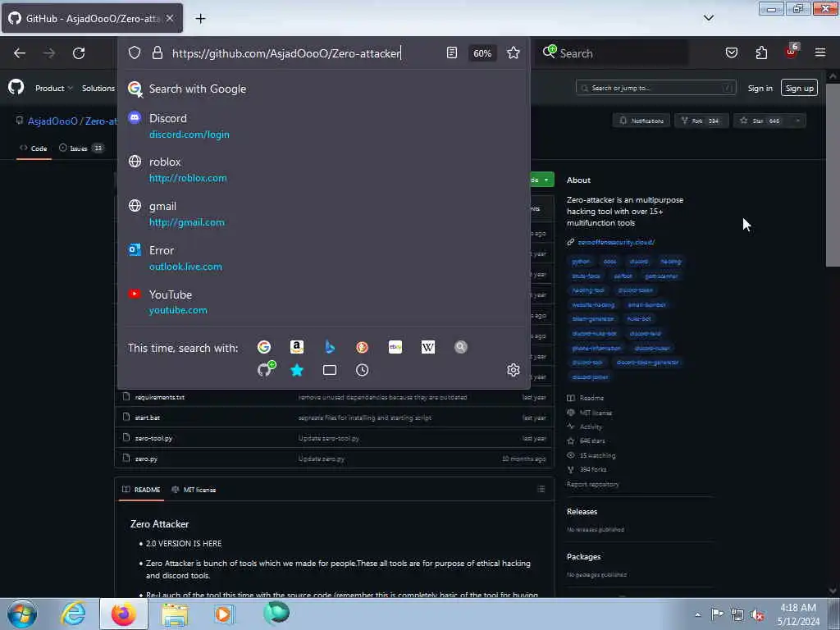This screenshot has height=630, width=840.
Task: Search this time with Amazon
Action: coord(297,347)
